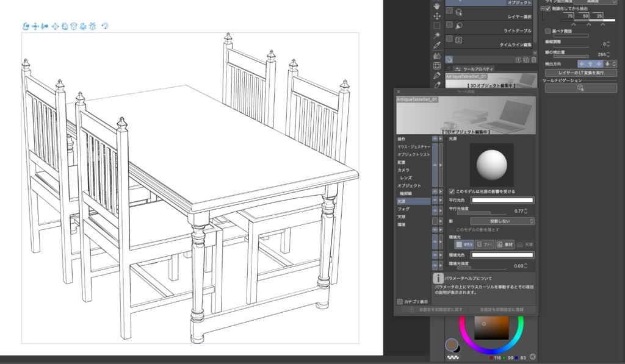Click the tool navigation 3D cube button

[x=581, y=88]
